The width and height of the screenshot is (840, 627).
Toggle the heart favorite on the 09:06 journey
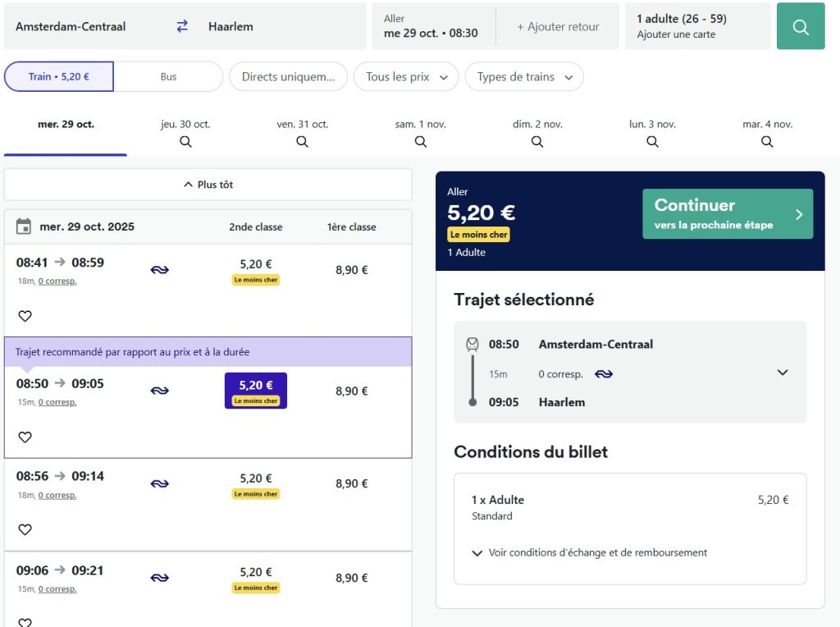(x=25, y=624)
